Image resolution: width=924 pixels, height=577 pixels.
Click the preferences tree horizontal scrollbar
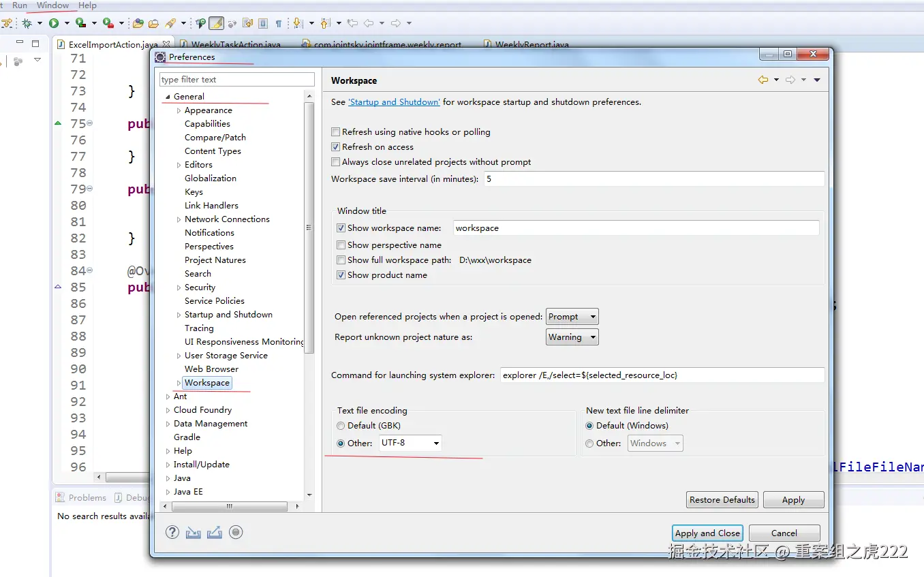(x=230, y=507)
